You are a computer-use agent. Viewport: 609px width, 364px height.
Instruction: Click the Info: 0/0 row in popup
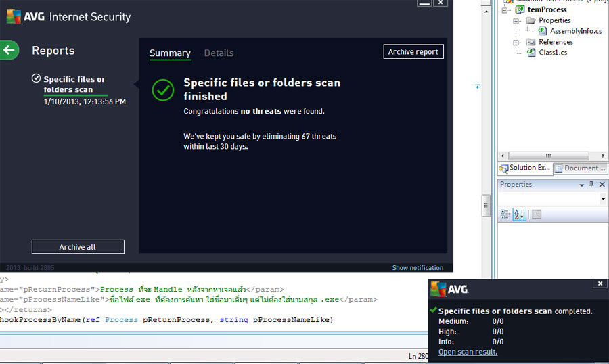(471, 342)
